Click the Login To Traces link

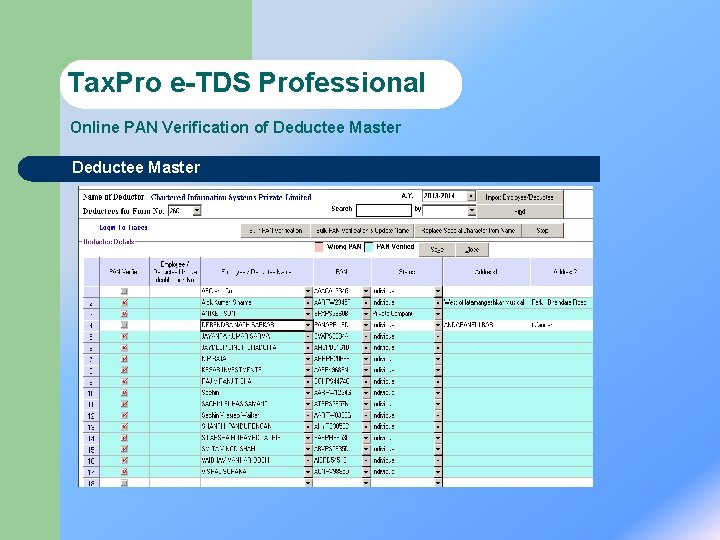[x=123, y=227]
